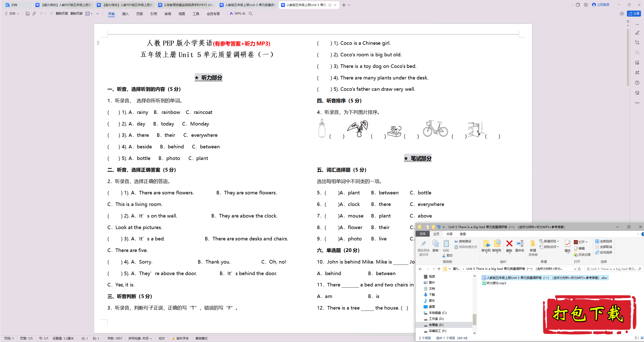Click the red Delete X in Explorer ribbon
The height and width of the screenshot is (342, 644).
pyautogui.click(x=509, y=246)
